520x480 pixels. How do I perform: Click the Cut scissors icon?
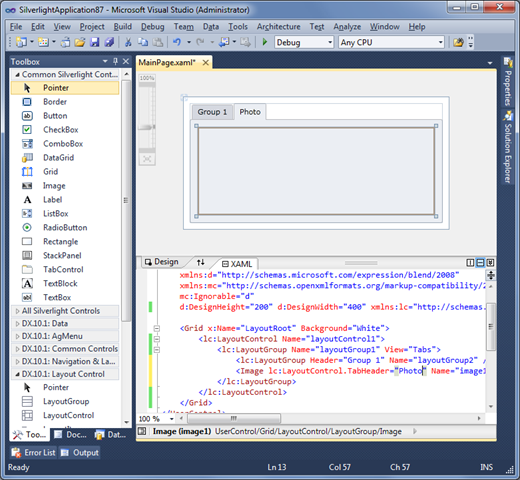coord(128,42)
